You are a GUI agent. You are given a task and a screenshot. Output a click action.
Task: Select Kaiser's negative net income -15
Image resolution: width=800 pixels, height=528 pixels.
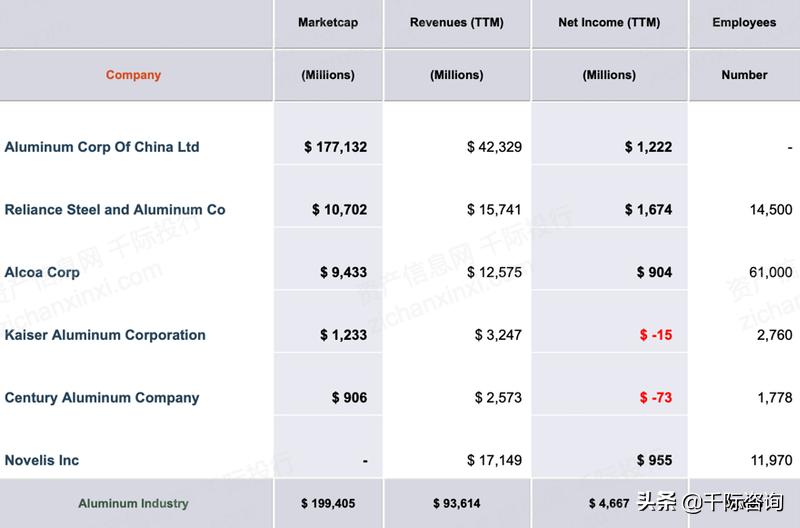(x=656, y=335)
